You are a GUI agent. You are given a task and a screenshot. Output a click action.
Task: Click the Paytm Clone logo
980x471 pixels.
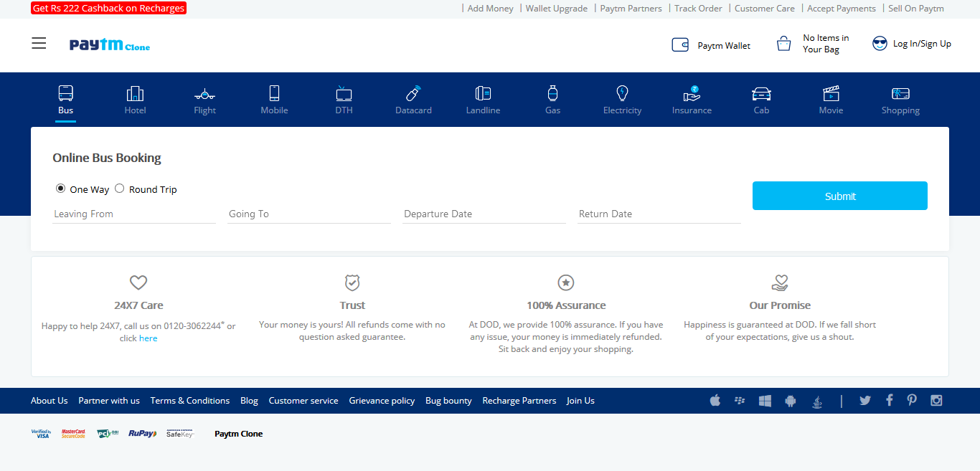click(x=110, y=45)
